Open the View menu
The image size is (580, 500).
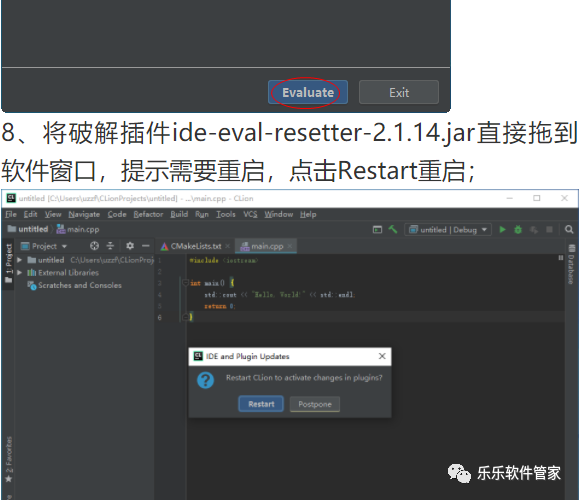click(53, 214)
